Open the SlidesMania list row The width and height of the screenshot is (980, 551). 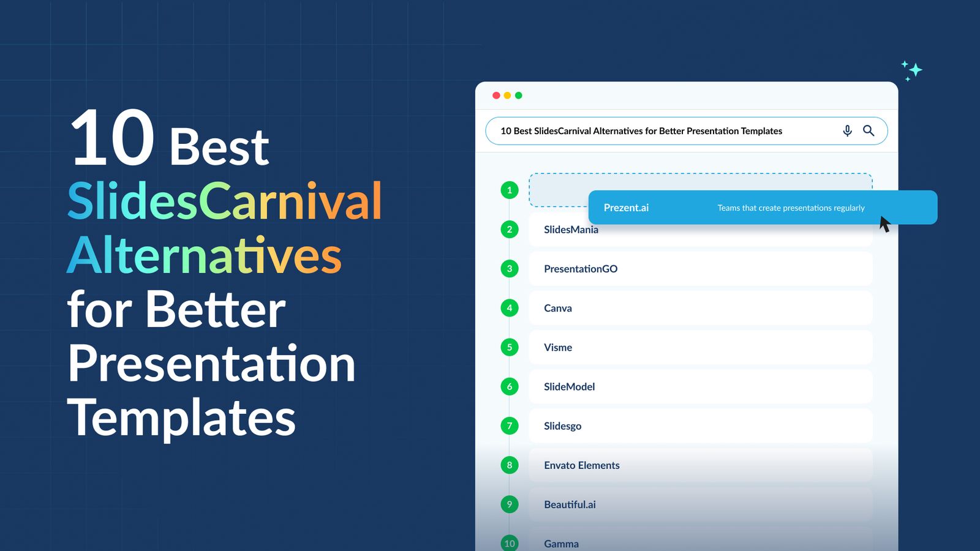coord(701,230)
